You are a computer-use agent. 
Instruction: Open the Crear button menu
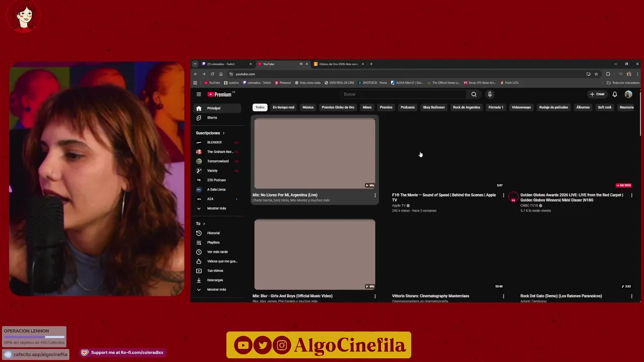pos(597,94)
